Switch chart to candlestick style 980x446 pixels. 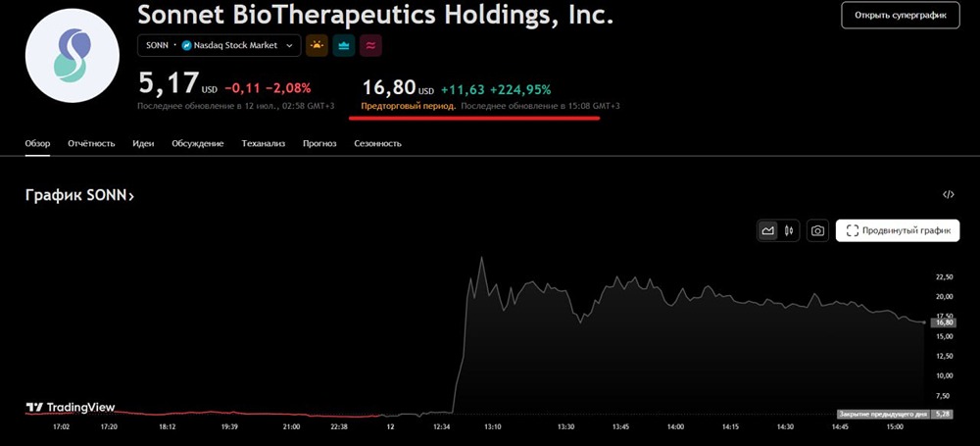tap(788, 231)
